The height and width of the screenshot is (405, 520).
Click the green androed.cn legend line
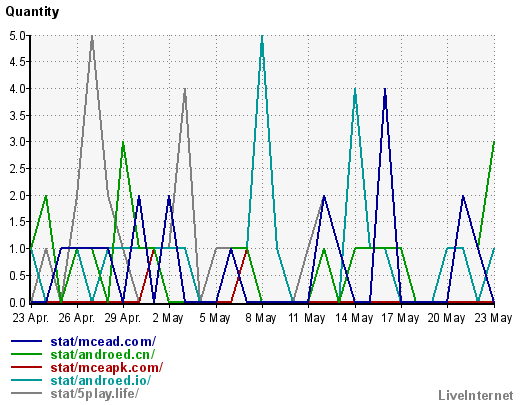point(27,354)
